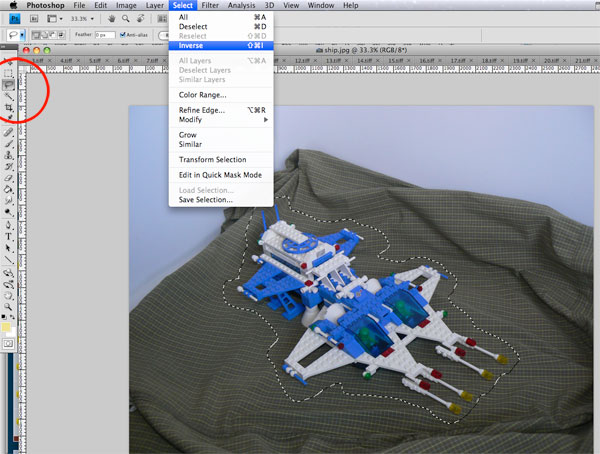This screenshot has height=454, width=600.
Task: Pick the Crop tool
Action: point(9,108)
